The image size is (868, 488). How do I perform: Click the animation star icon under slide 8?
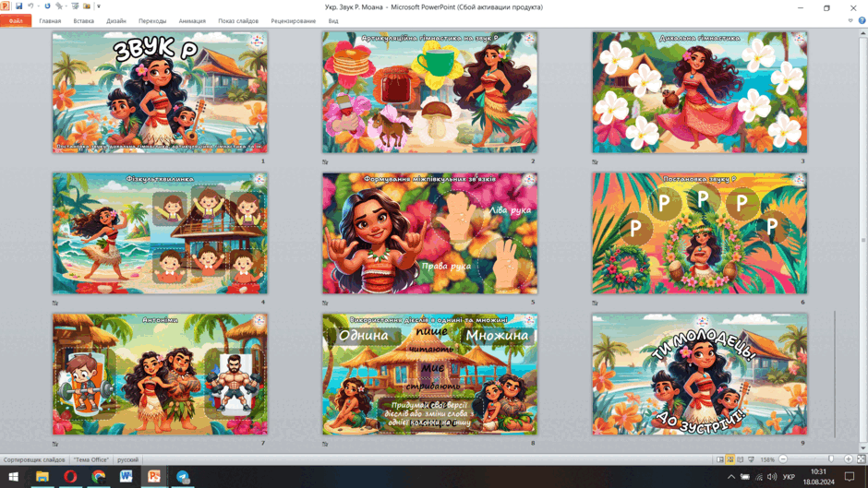tap(325, 444)
